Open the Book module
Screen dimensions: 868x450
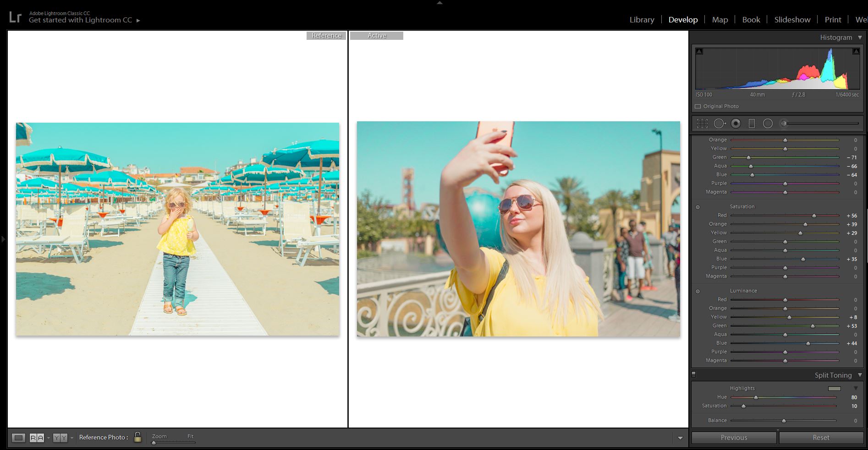coord(751,20)
